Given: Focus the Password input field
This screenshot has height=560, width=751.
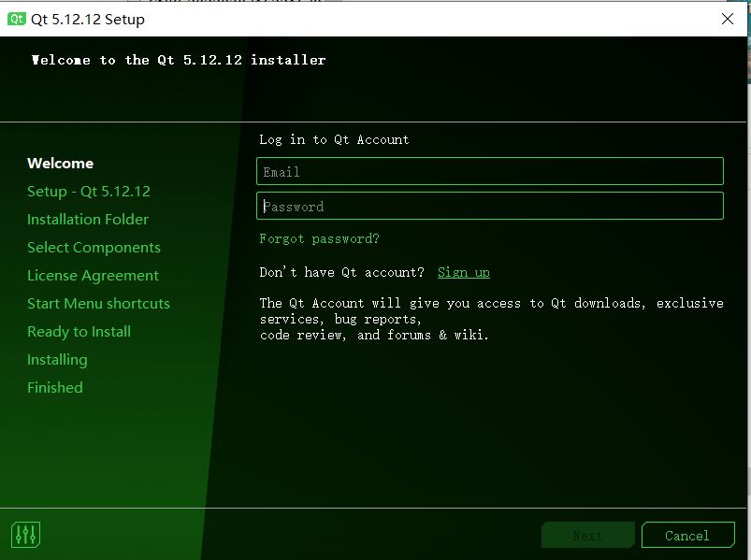Looking at the screenshot, I should click(x=489, y=206).
